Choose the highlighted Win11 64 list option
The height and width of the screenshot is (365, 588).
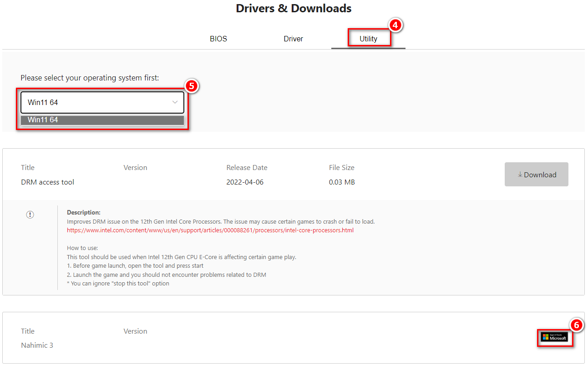click(x=102, y=120)
